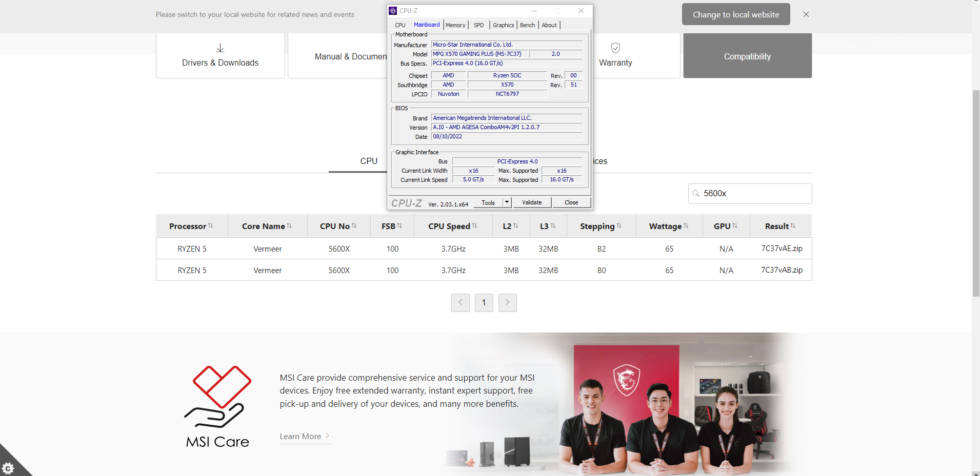
Task: Go to previous results page arrow
Action: pos(461,303)
